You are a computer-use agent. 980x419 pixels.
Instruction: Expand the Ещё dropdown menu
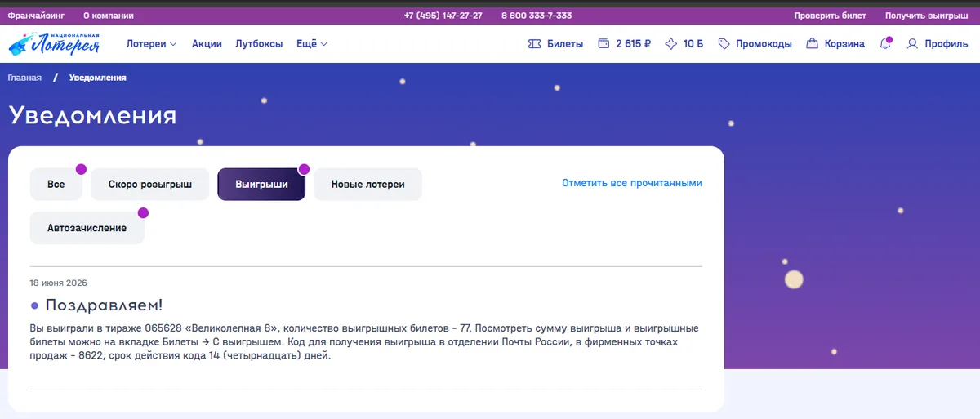312,44
